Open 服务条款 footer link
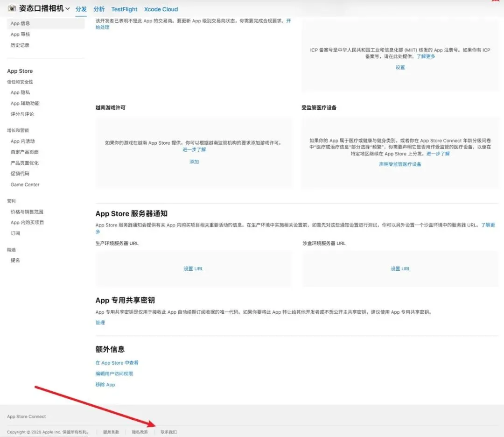 pos(111,432)
